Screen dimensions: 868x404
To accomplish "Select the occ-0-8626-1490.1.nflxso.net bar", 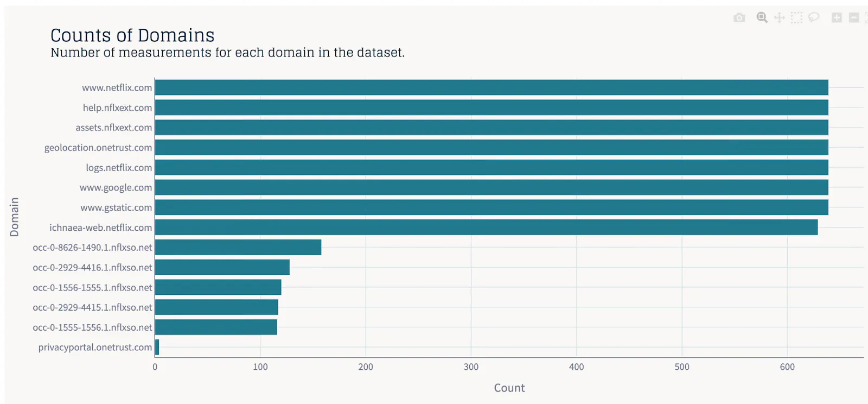I will point(238,248).
